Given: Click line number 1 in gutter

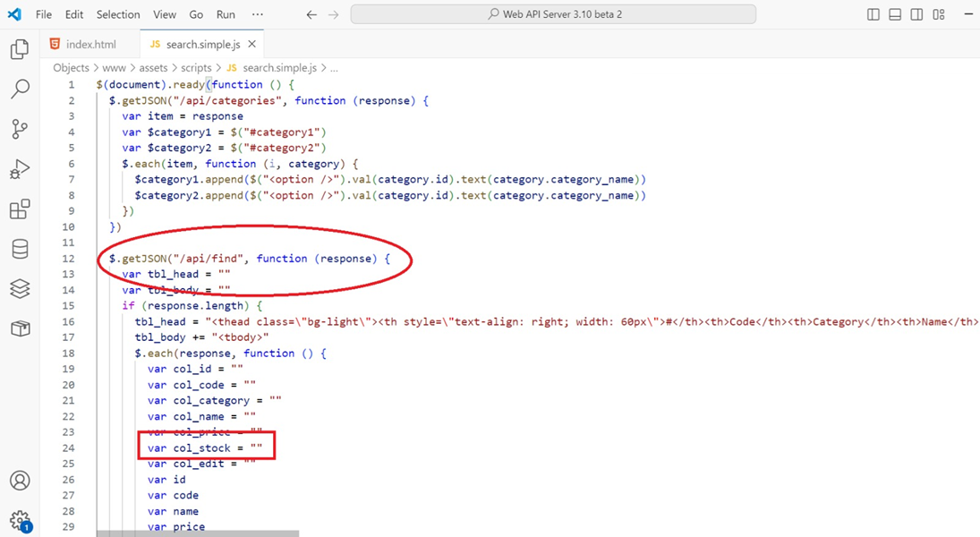Looking at the screenshot, I should point(71,84).
